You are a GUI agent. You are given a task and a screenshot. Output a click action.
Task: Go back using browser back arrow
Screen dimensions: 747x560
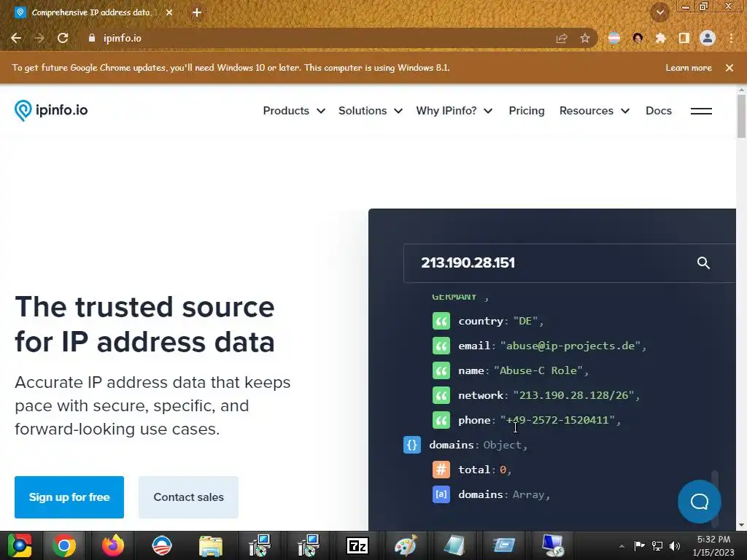pos(16,38)
